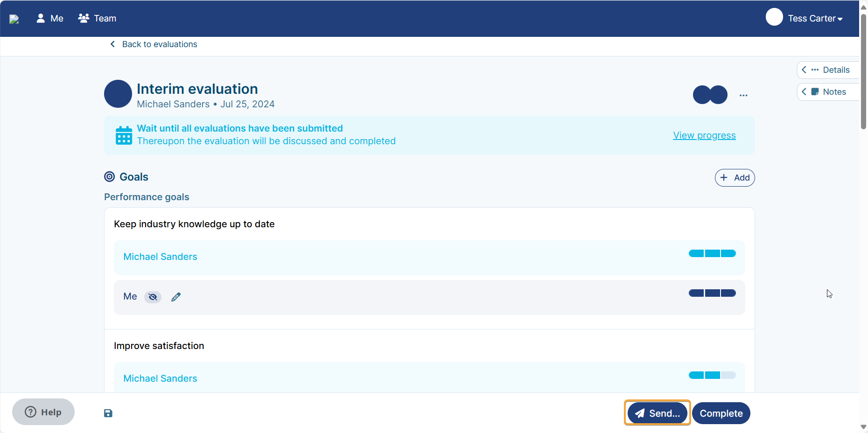Click the participants avatars next to options
868x433 pixels.
[x=710, y=95]
